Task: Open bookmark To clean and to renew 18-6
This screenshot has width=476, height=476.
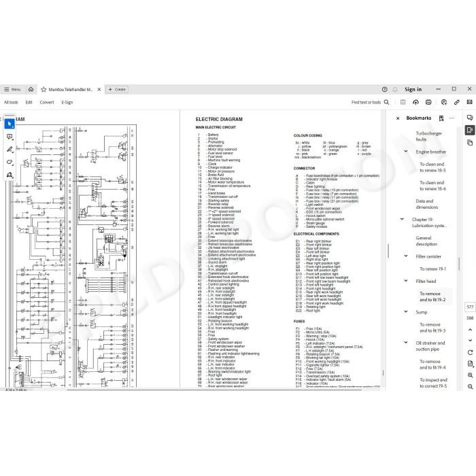Action: 432,186
